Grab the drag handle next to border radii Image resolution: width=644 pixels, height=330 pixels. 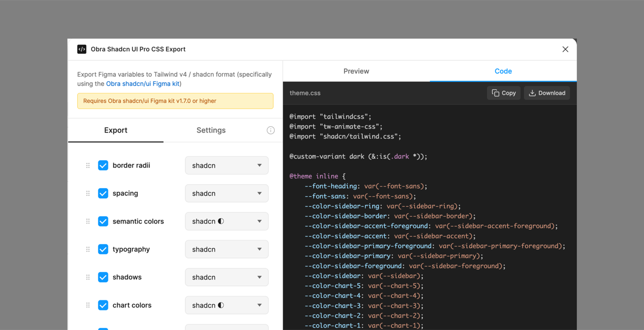pos(87,165)
